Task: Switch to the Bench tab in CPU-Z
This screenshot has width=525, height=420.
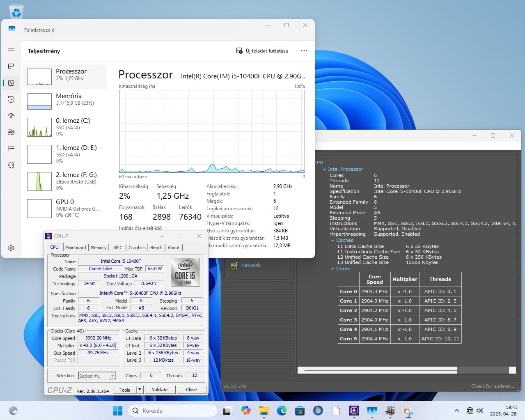Action: (x=156, y=248)
